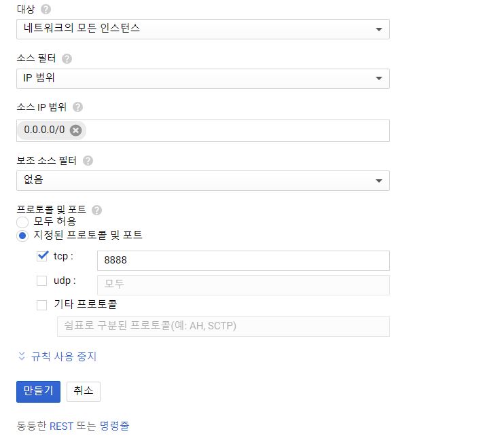Click help icon next to 프로토콜 및 포트
Screen dimensions: 504x438
(x=96, y=211)
